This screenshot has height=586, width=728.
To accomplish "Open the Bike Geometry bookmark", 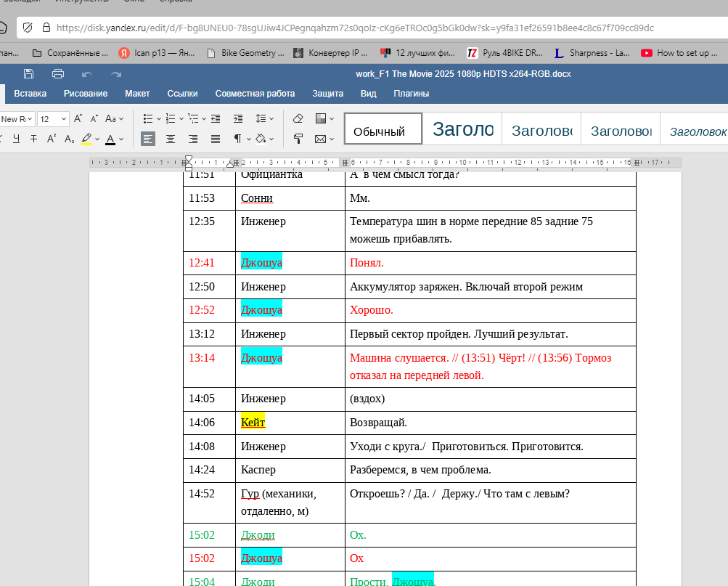I will [x=245, y=53].
